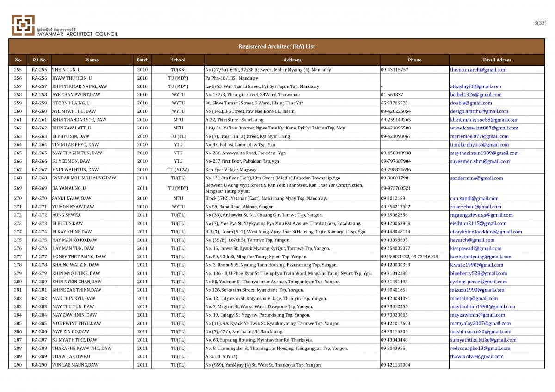This screenshot has height=392, width=555.
Task: Click the phone number '09 421165004'
Action: click(x=395, y=365)
